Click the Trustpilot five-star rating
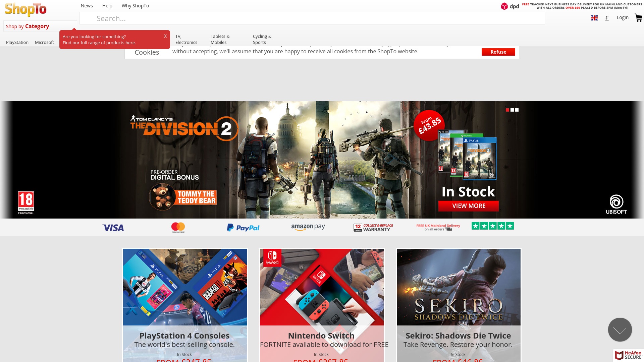Viewport: 644px width, 362px height. tap(492, 226)
